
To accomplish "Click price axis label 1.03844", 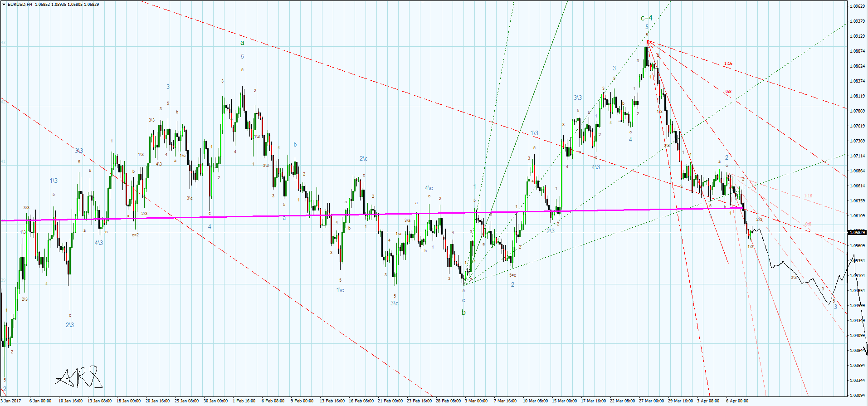I will [858, 351].
